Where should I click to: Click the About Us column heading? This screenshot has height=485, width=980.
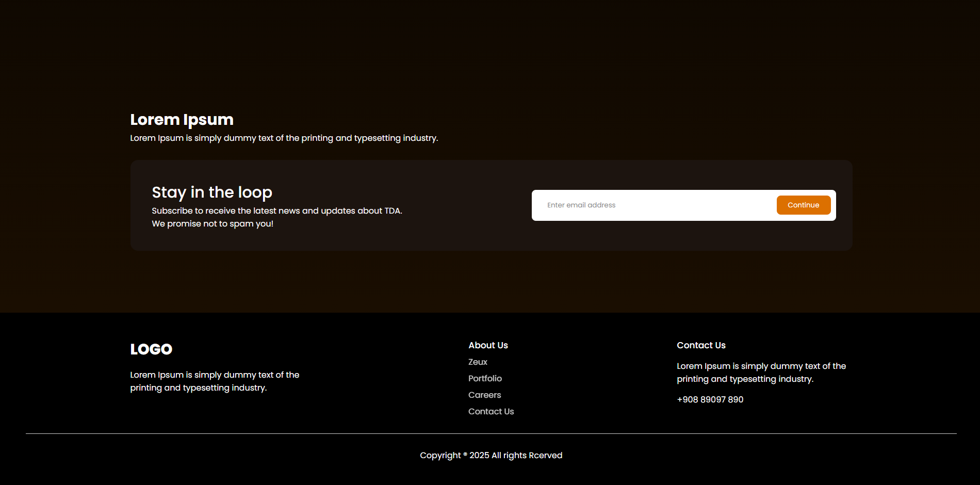click(x=488, y=346)
